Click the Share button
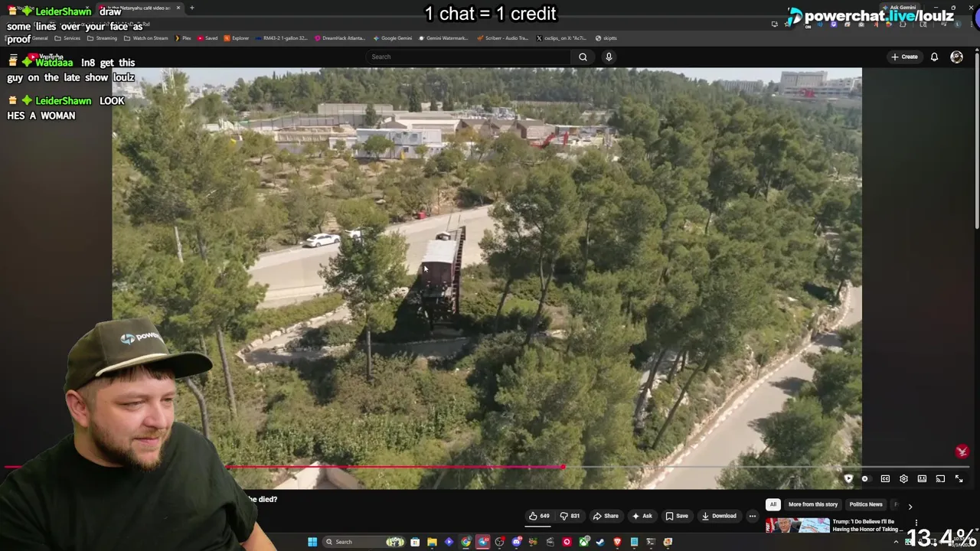The image size is (980, 551). click(606, 516)
